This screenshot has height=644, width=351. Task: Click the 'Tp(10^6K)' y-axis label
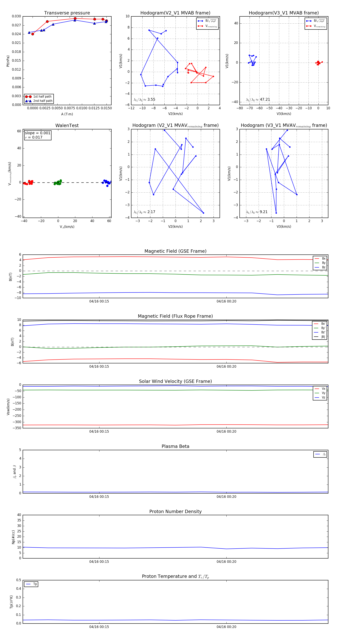[11, 602]
